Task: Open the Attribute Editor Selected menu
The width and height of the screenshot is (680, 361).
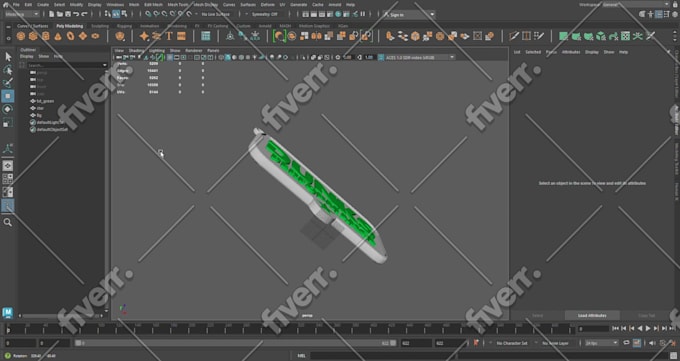Action: coord(533,52)
